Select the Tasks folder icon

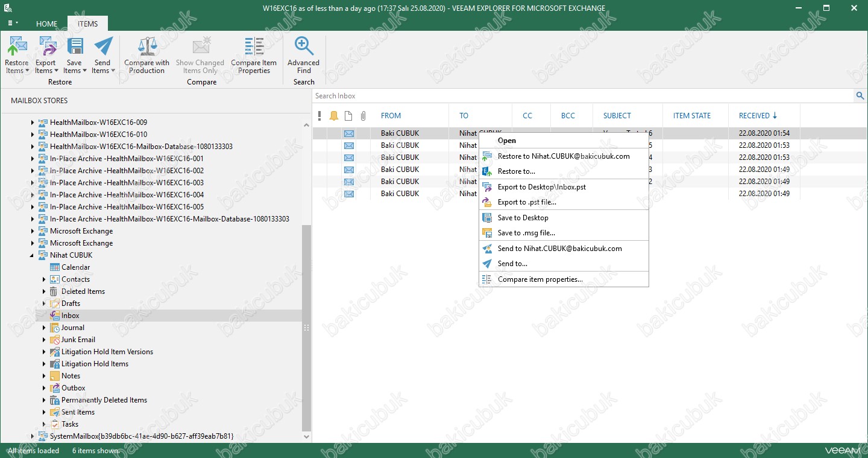(x=55, y=424)
